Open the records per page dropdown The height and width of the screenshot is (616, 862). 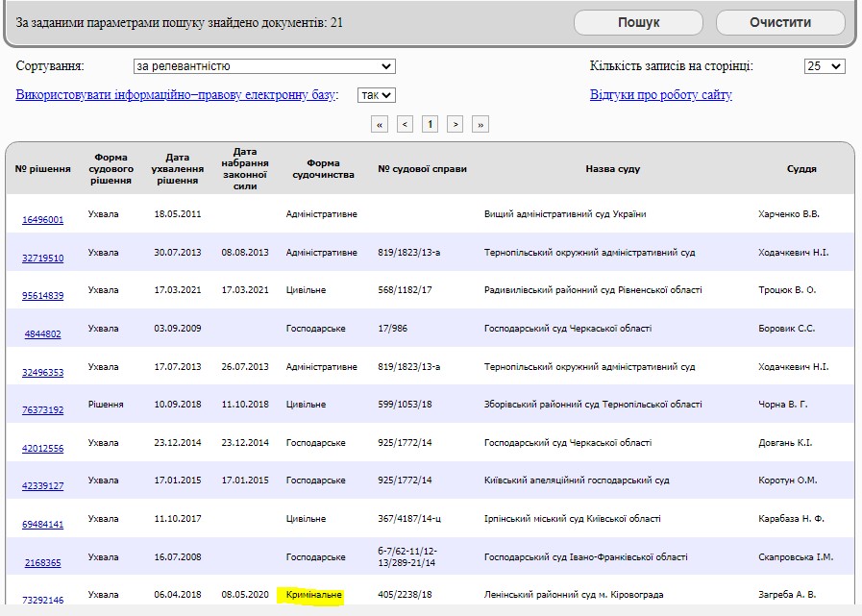[x=824, y=66]
